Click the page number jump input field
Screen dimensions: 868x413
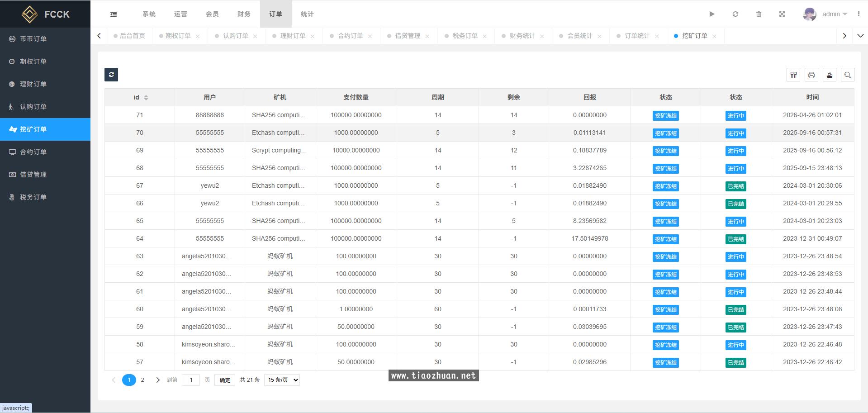[191, 380]
